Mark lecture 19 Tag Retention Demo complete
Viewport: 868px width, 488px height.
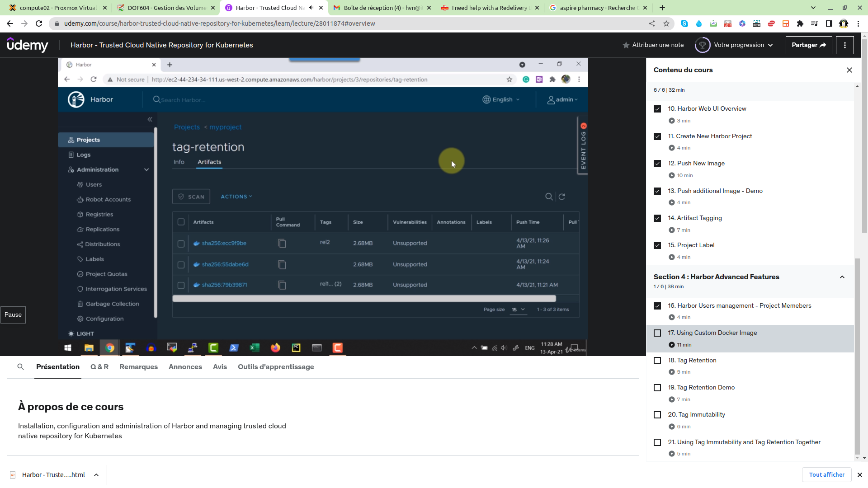pyautogui.click(x=657, y=388)
